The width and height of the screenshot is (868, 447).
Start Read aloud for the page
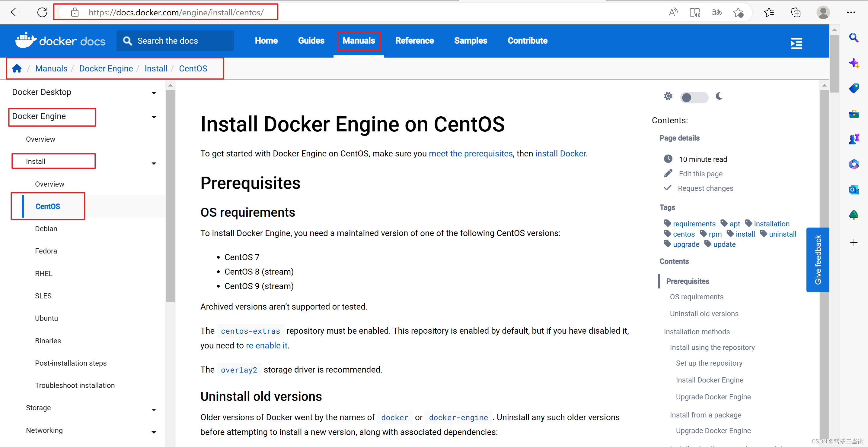(673, 12)
